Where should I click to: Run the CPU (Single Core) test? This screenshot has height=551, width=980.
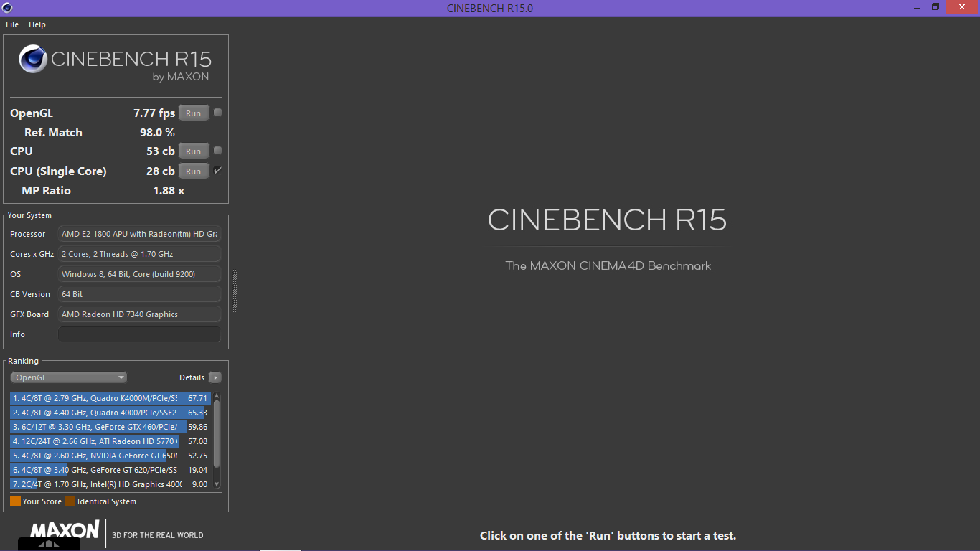(x=194, y=171)
